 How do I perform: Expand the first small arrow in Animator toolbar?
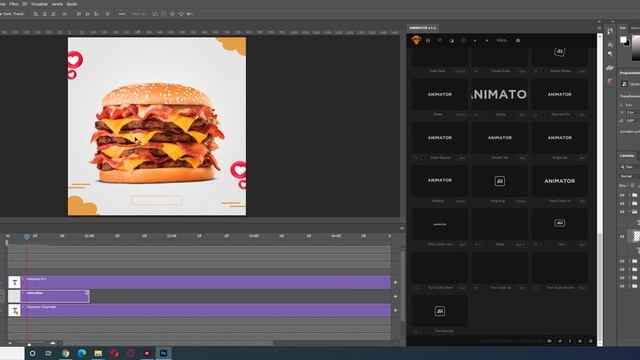pyautogui.click(x=475, y=41)
